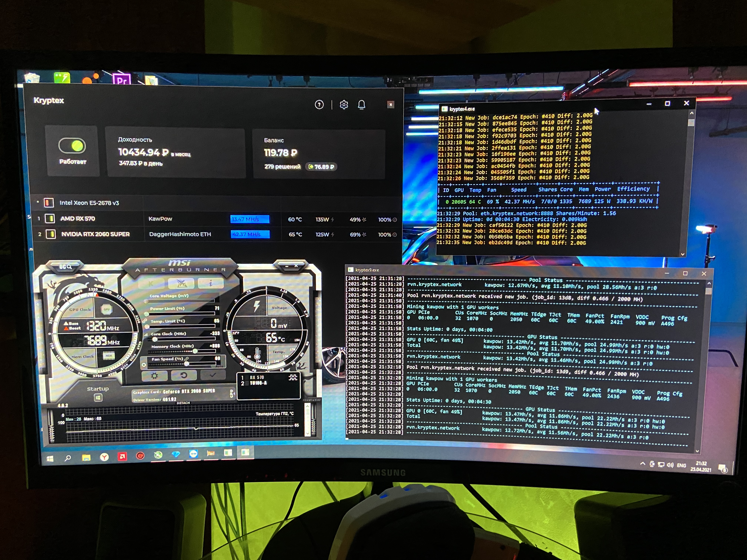This screenshot has width=747, height=560.
Task: Toggle fan speed Auto mode
Action: click(219, 366)
